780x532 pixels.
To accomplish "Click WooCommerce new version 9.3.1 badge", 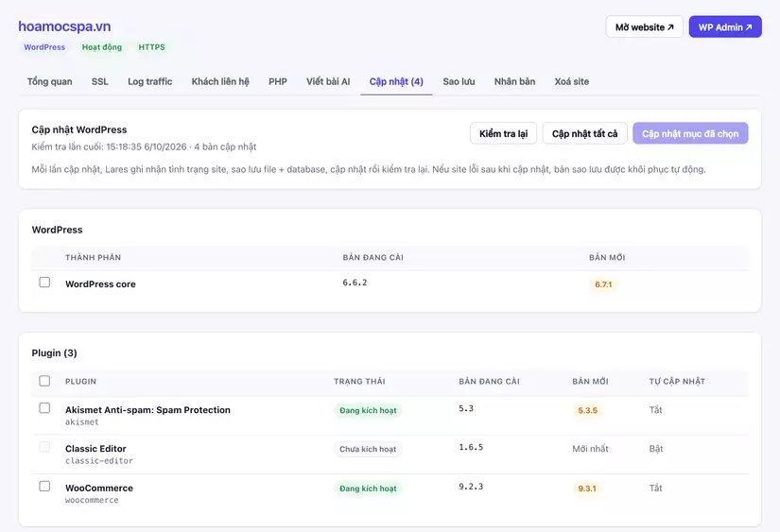I will (x=587, y=489).
